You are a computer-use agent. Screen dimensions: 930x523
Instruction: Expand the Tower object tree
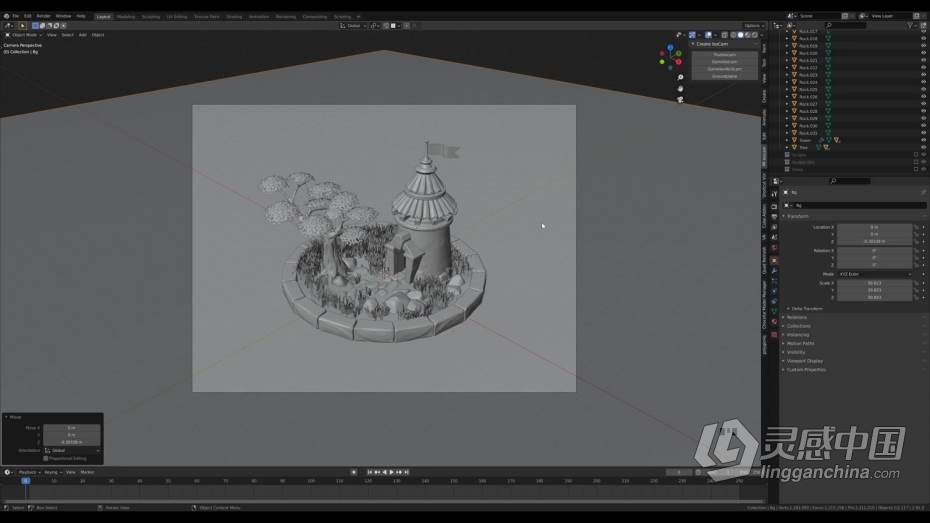point(787,141)
